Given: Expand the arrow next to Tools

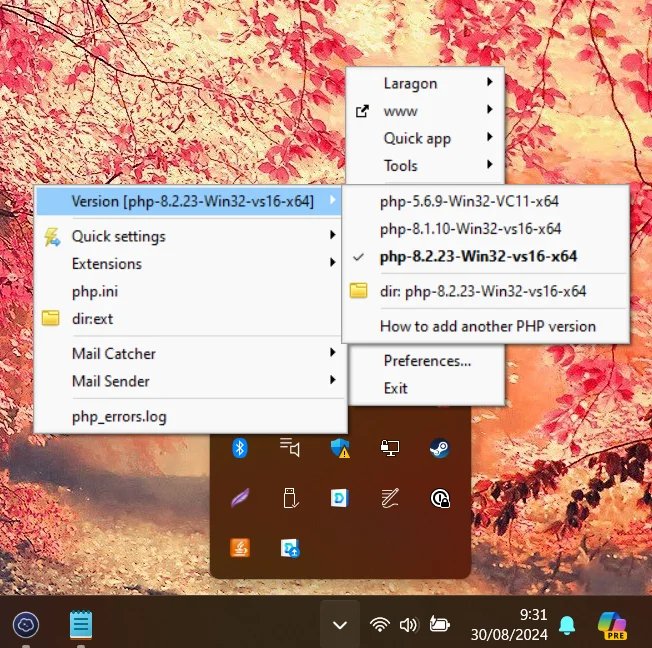Looking at the screenshot, I should tap(490, 164).
